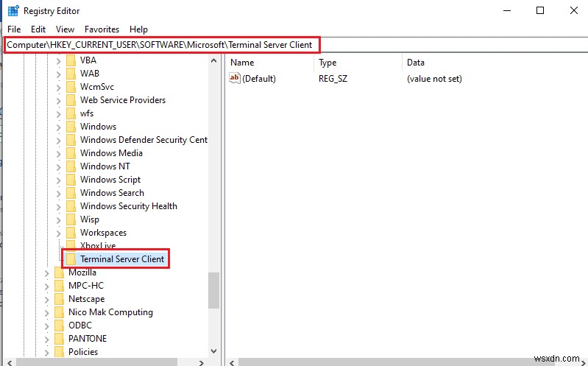This screenshot has height=366, width=588.
Task: Expand the Windows Defender Security Center key
Action: click(58, 140)
